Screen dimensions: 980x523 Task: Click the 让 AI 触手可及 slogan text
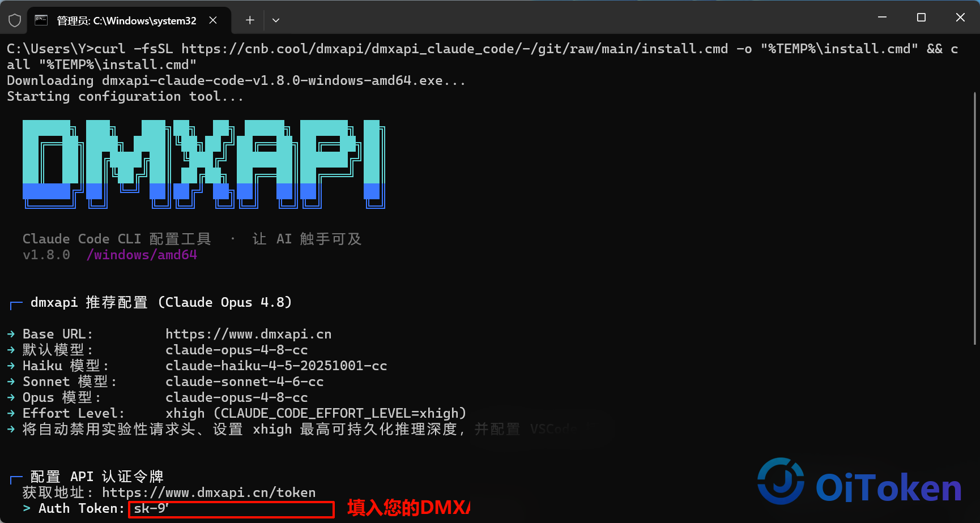307,239
